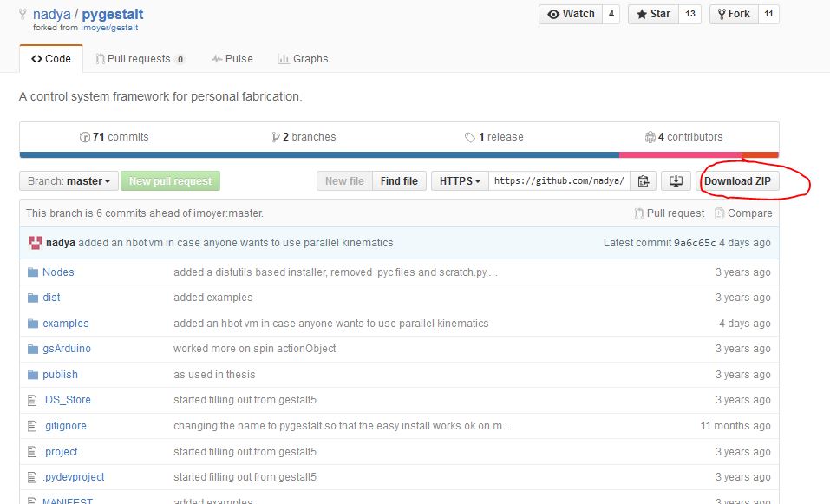
Task: Click the New pull request button
Action: 171,181
